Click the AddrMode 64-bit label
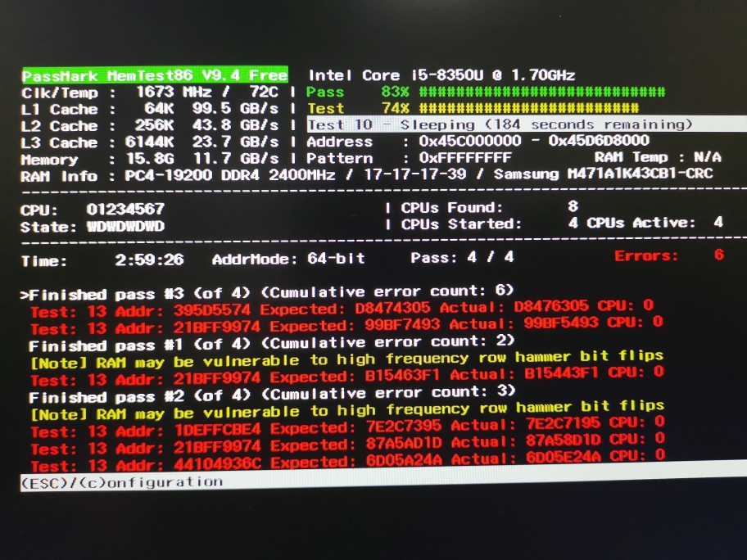The image size is (747, 560). pyautogui.click(x=288, y=259)
